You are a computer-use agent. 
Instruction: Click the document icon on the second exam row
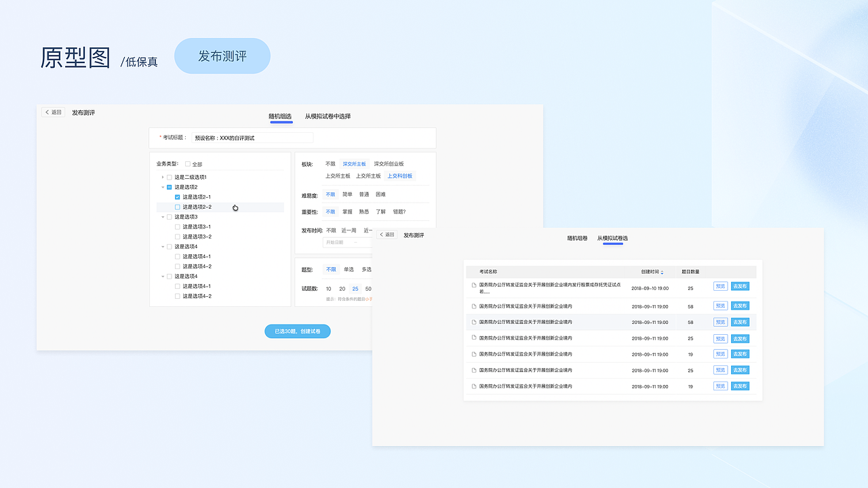473,306
